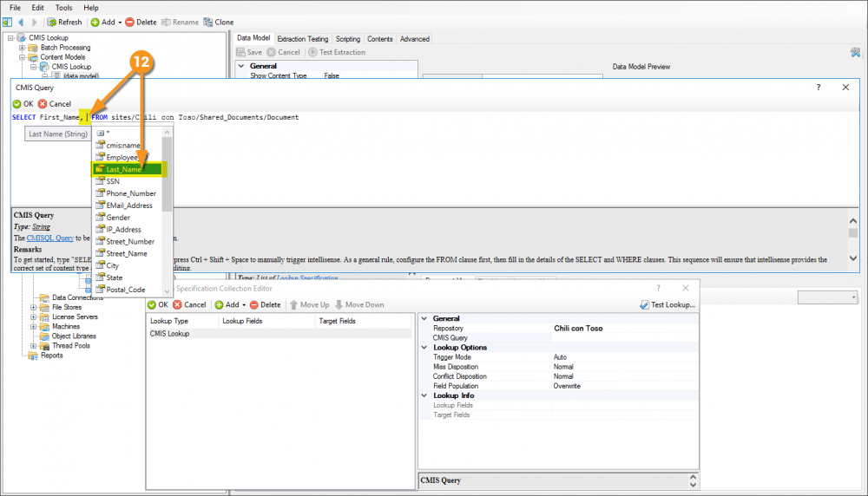Click the Rename toolbar button
868x496 pixels.
coord(180,23)
